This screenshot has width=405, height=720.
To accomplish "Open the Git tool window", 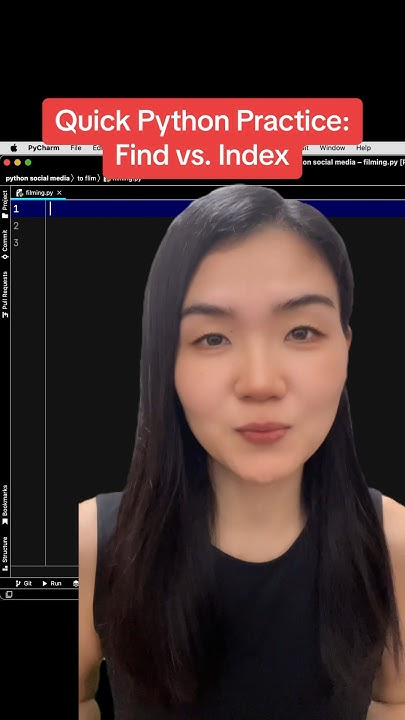I will point(24,583).
